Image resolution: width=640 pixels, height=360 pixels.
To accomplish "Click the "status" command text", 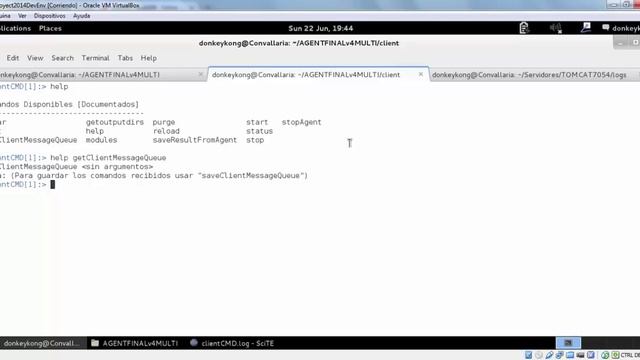I will pyautogui.click(x=260, y=131).
